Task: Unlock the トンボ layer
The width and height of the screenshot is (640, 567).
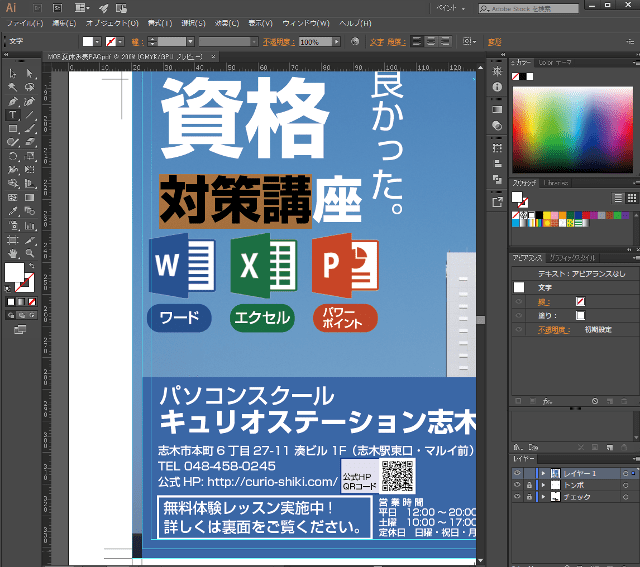Action: click(529, 485)
